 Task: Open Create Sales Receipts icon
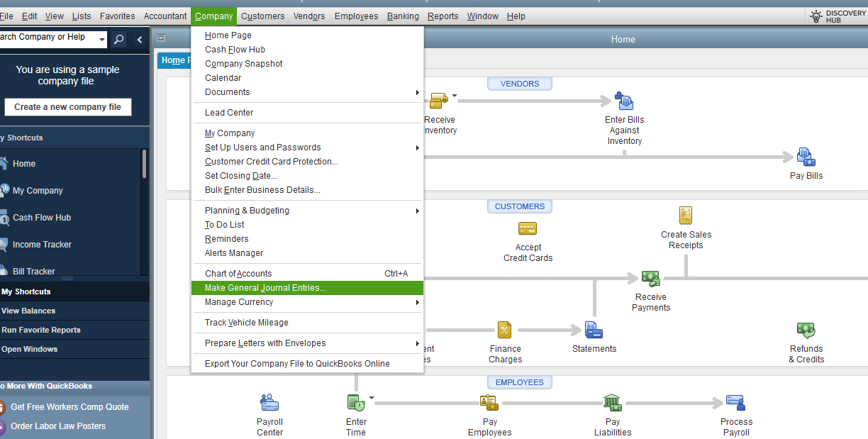686,216
